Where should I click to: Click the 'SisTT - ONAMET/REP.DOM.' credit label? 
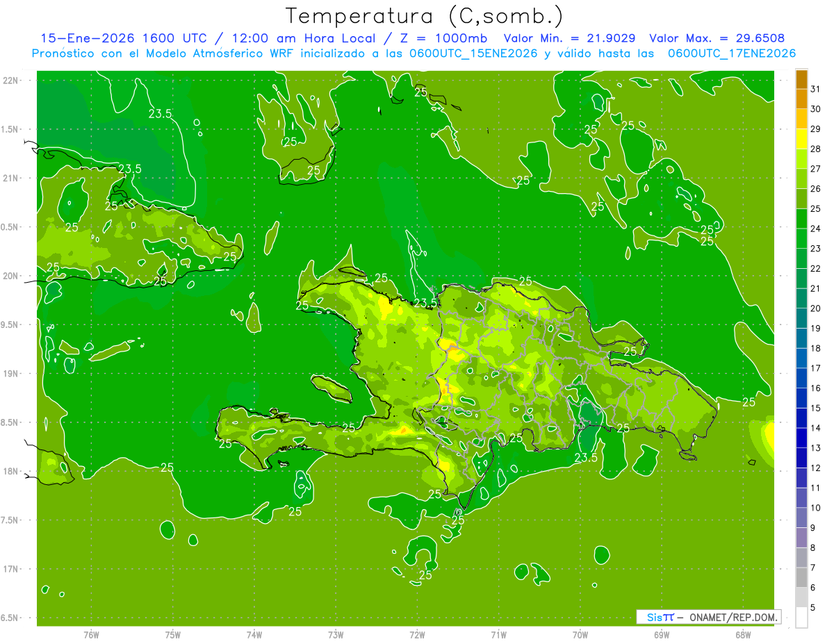708,617
